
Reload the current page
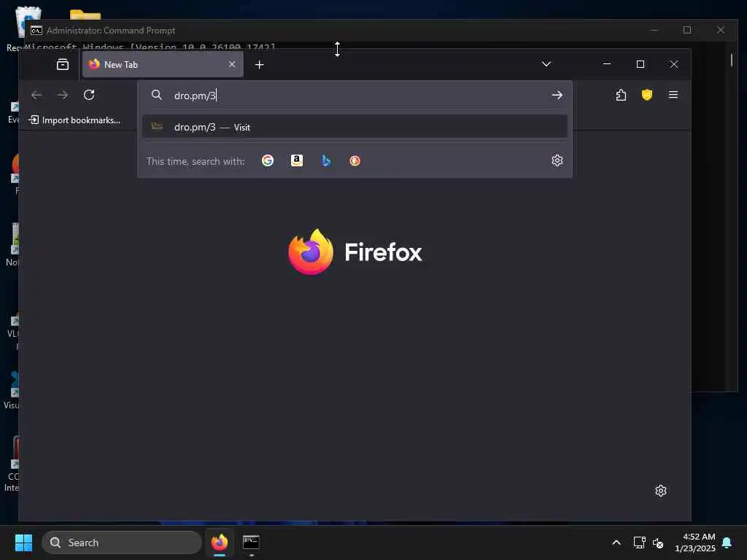[89, 95]
